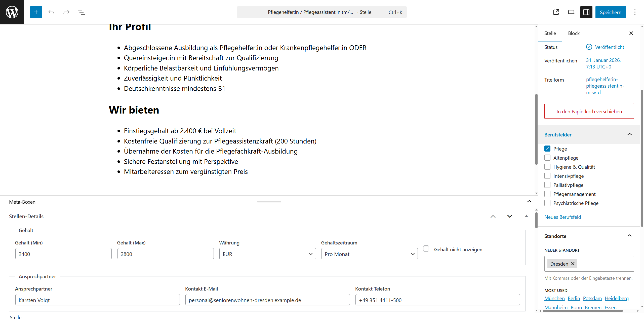This screenshot has height=322, width=644.
Task: Click the Kontakt E-Mail input field
Action: [x=267, y=300]
